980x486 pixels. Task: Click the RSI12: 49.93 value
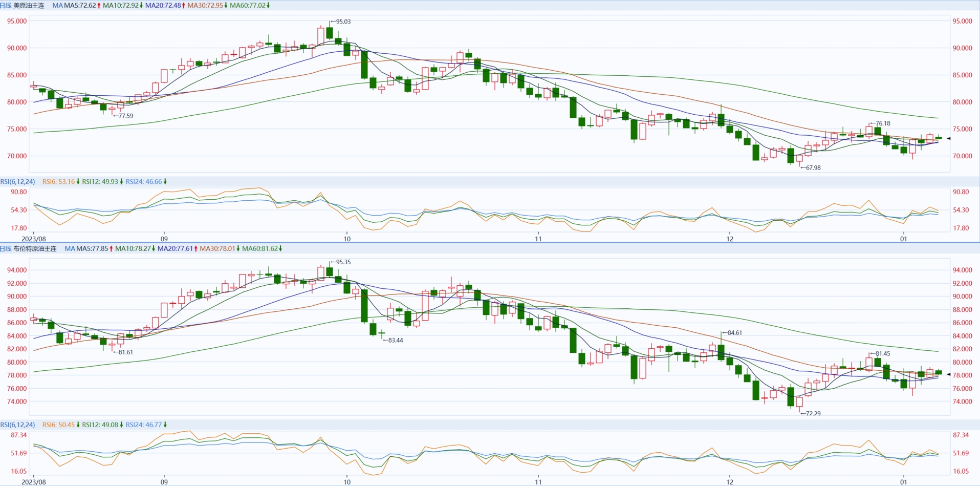click(100, 182)
